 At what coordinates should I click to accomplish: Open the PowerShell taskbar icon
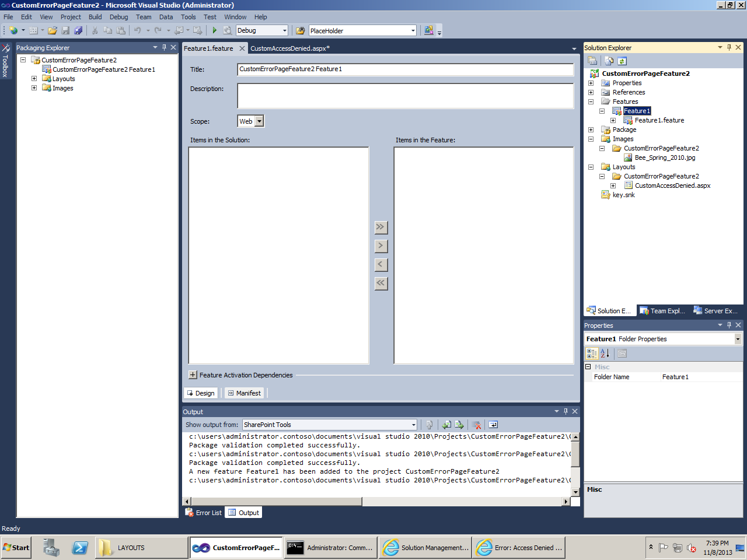click(x=80, y=548)
